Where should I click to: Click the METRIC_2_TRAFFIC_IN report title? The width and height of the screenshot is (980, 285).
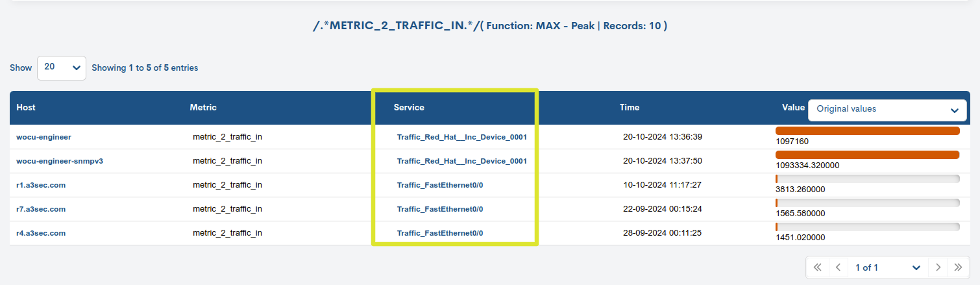pyautogui.click(x=490, y=27)
